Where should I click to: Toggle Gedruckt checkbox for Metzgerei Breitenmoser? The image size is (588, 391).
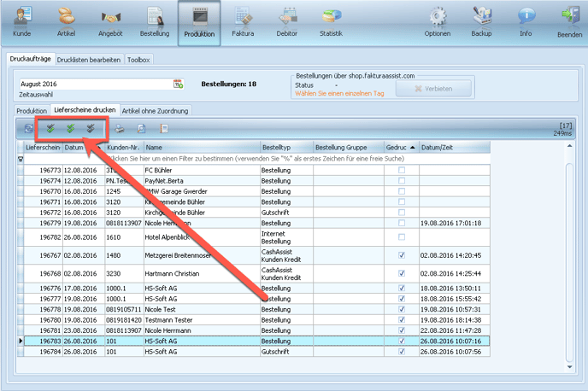(401, 254)
